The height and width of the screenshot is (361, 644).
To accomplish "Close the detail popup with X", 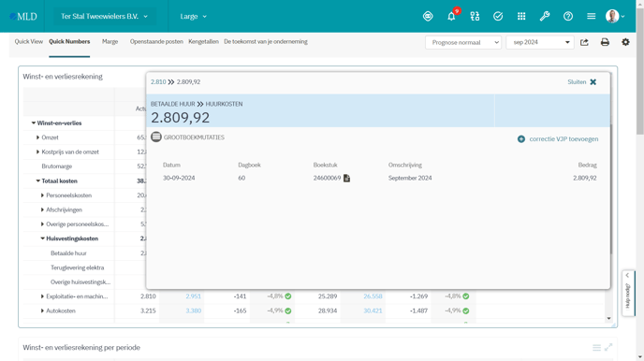I will click(593, 82).
